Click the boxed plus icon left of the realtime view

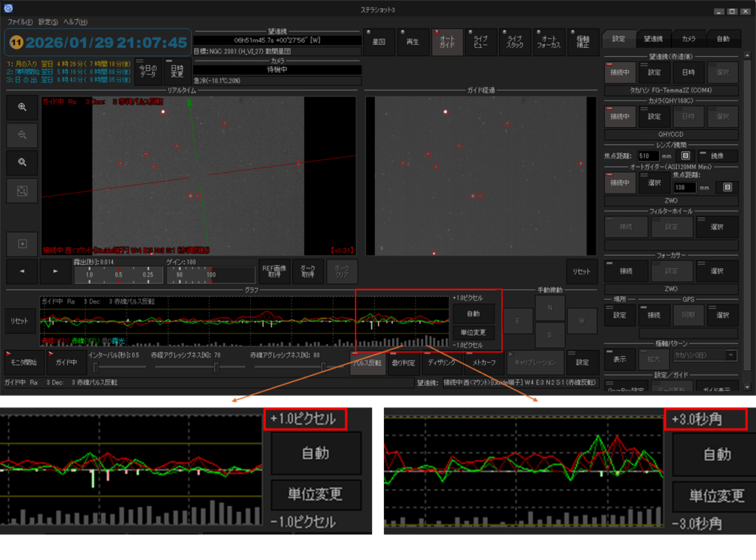tap(22, 243)
